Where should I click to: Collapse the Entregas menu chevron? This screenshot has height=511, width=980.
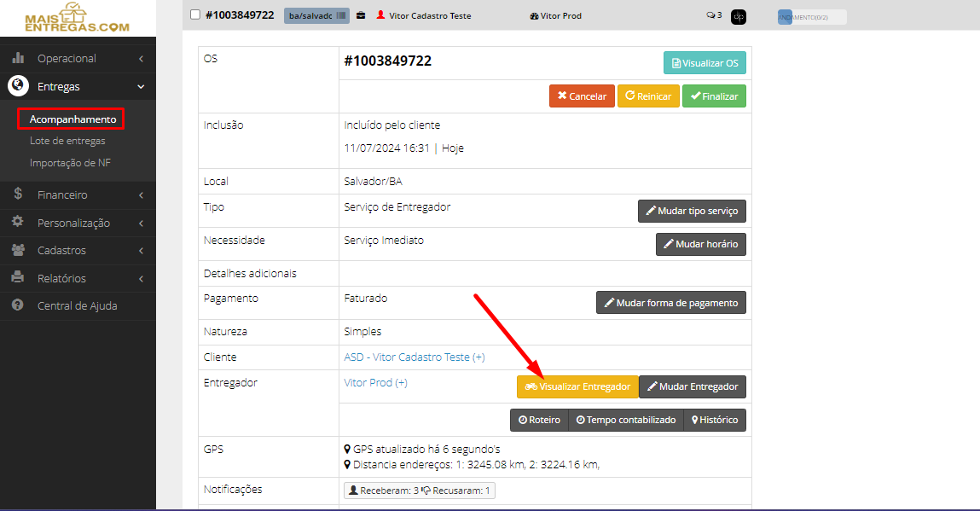tap(142, 87)
